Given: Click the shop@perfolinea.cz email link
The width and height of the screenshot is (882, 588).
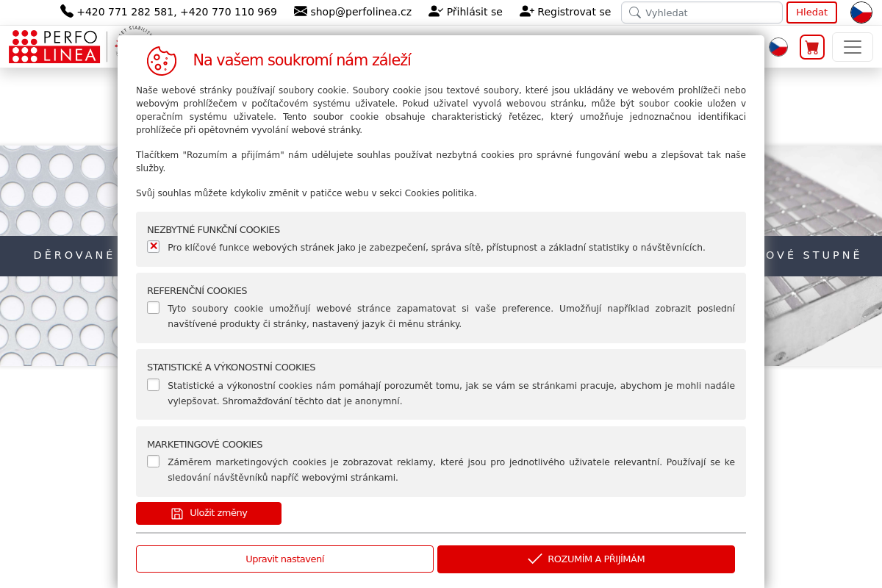Looking at the screenshot, I should [361, 12].
